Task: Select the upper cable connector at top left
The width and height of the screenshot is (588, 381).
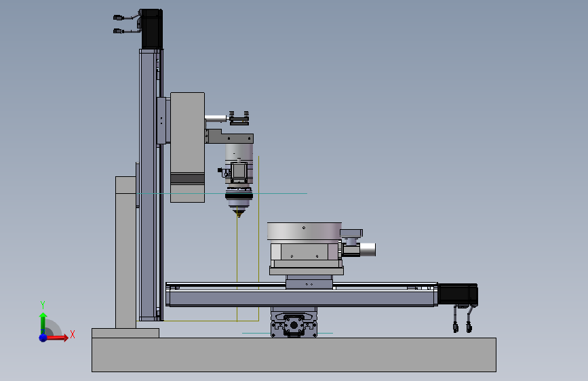Action: (x=119, y=17)
